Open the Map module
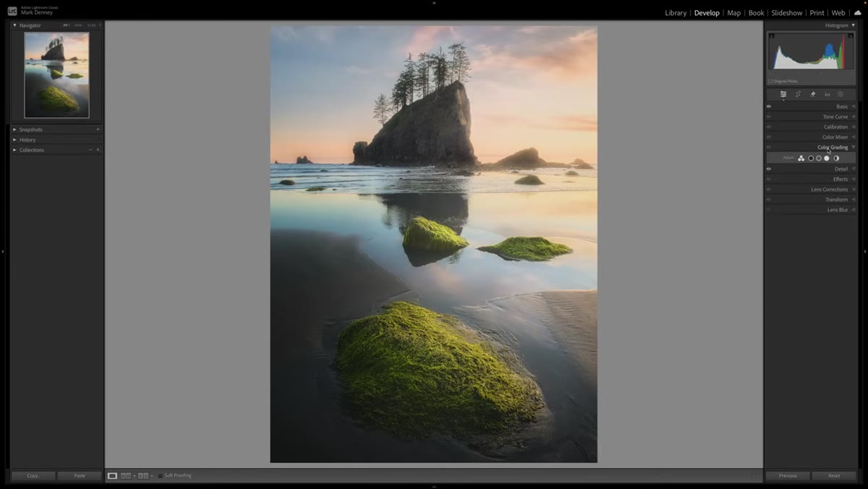Viewport: 868px width, 489px height. [734, 13]
